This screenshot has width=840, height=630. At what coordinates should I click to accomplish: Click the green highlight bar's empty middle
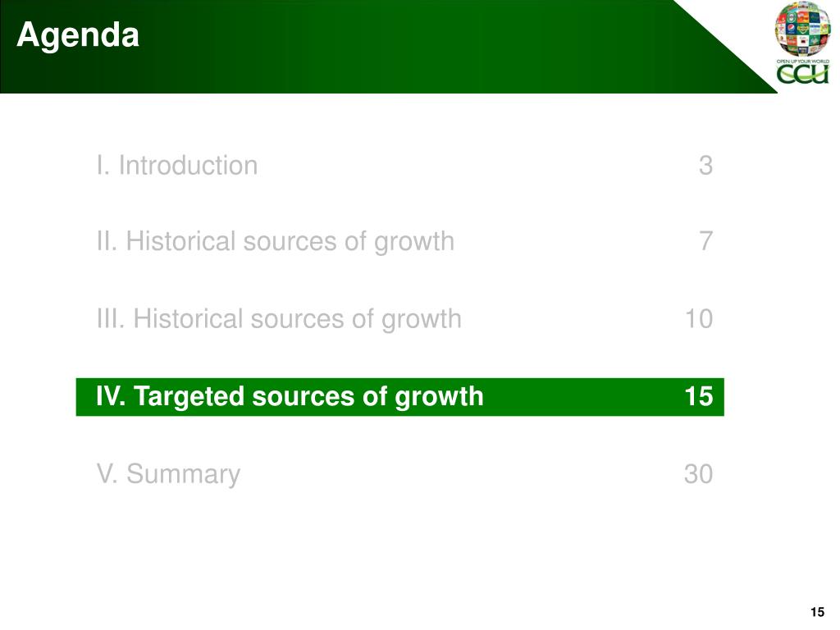[584, 397]
